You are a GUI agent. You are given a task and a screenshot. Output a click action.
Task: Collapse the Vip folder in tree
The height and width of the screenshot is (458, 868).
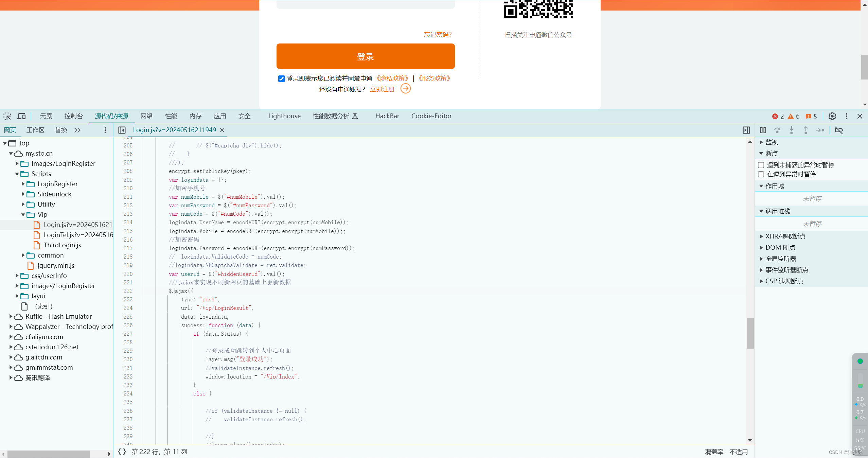(x=23, y=215)
